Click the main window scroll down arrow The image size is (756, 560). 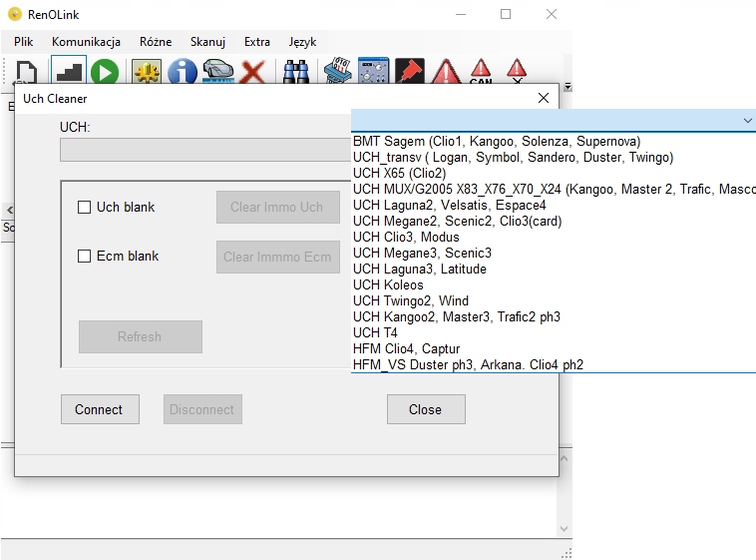pyautogui.click(x=565, y=529)
